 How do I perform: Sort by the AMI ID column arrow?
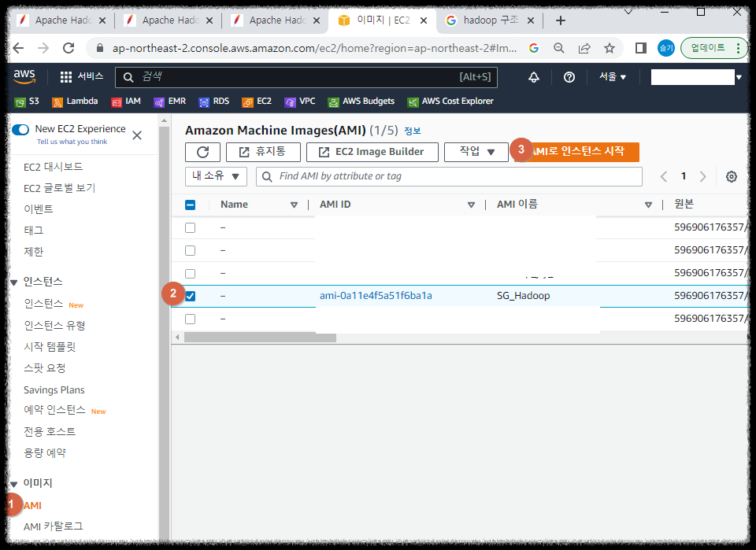[x=471, y=205]
